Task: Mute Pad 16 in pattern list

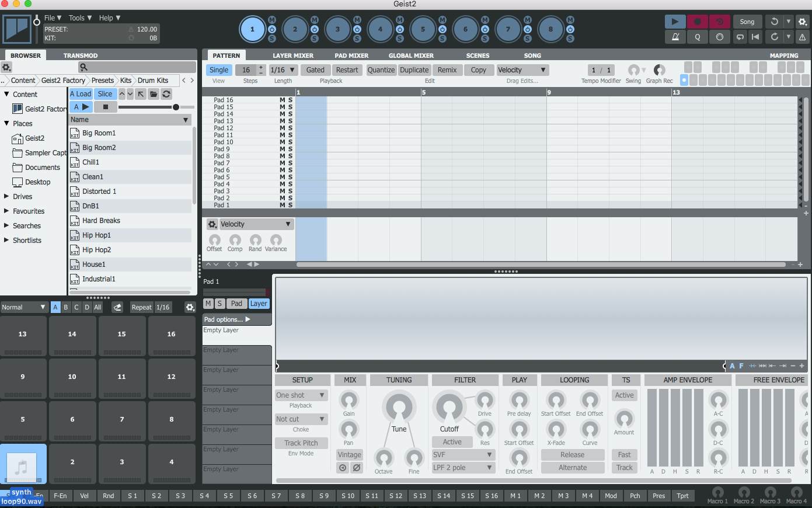Action: pyautogui.click(x=283, y=100)
